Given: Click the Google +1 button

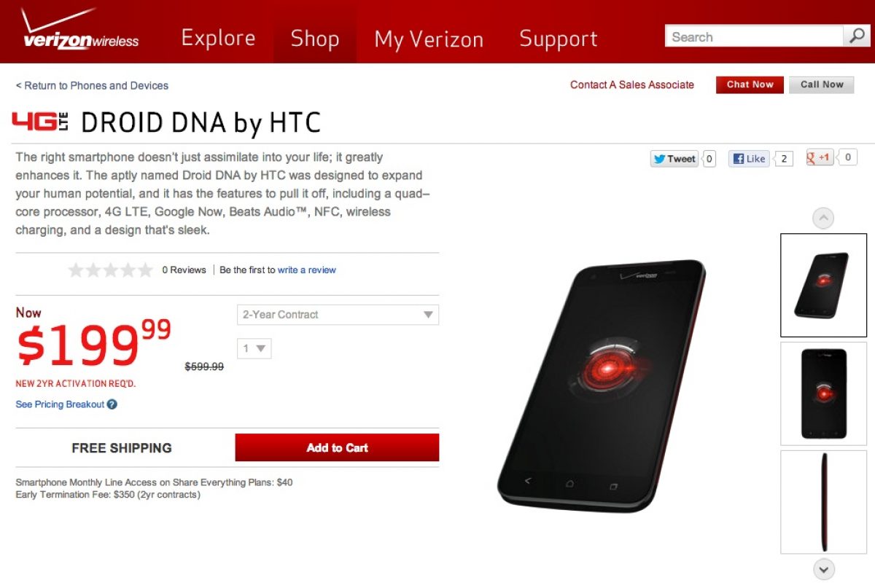Looking at the screenshot, I should coord(820,157).
